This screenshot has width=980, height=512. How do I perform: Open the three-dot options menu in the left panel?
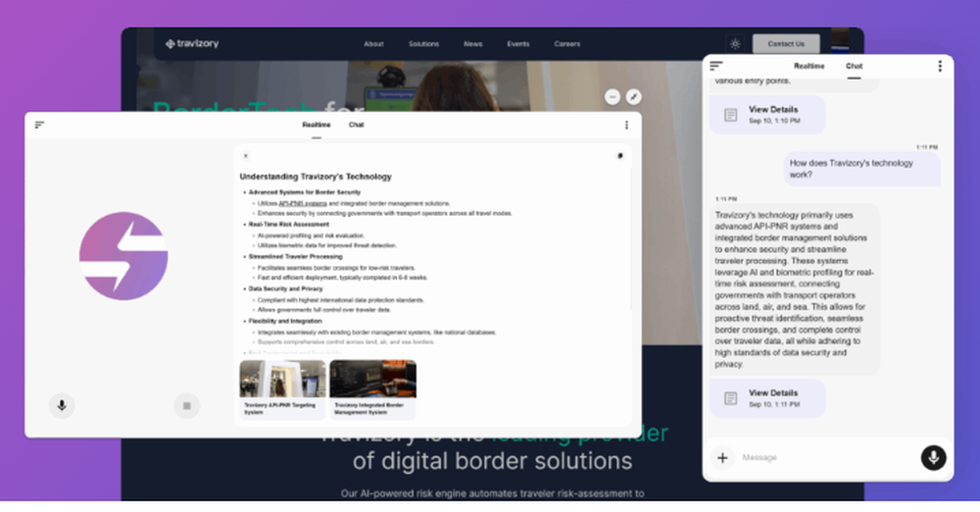point(626,126)
